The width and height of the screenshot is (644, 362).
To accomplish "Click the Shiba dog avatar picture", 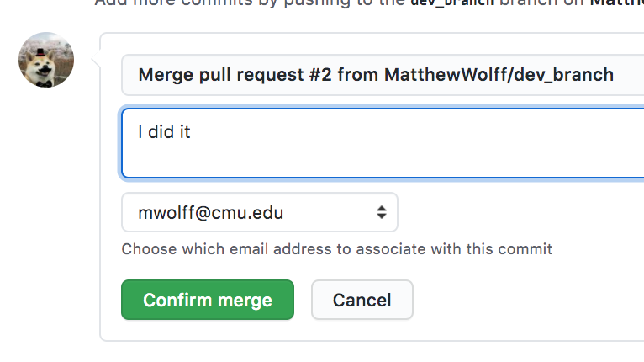I will click(46, 61).
